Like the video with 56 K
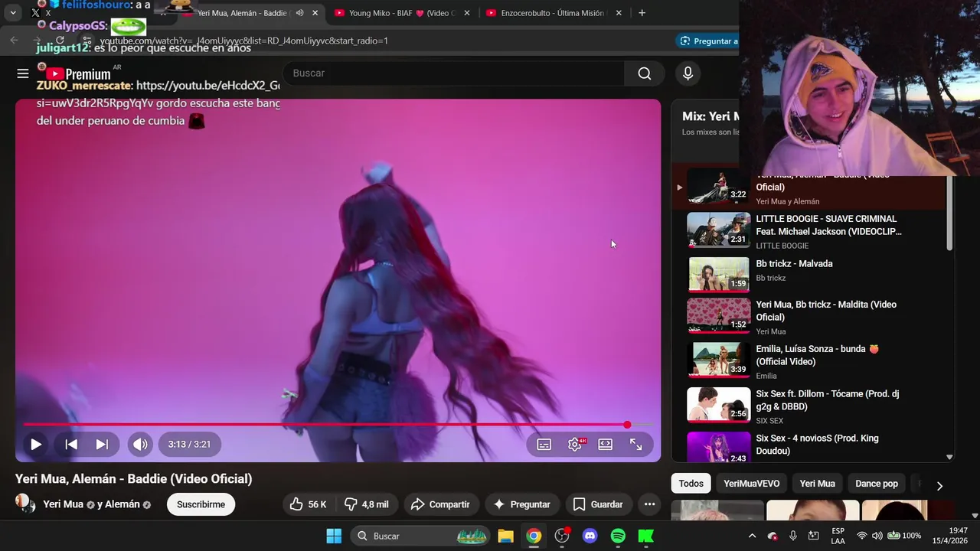980x551 pixels. [308, 504]
